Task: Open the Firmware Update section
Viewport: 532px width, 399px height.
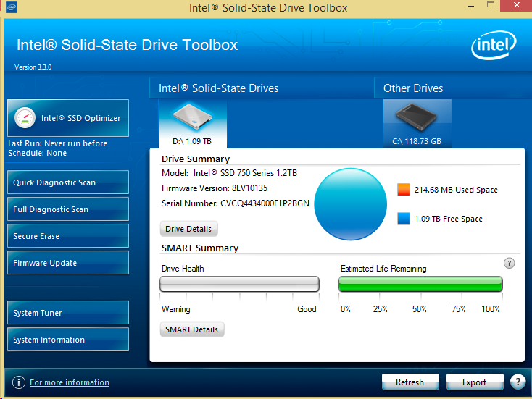Action: pyautogui.click(x=67, y=263)
